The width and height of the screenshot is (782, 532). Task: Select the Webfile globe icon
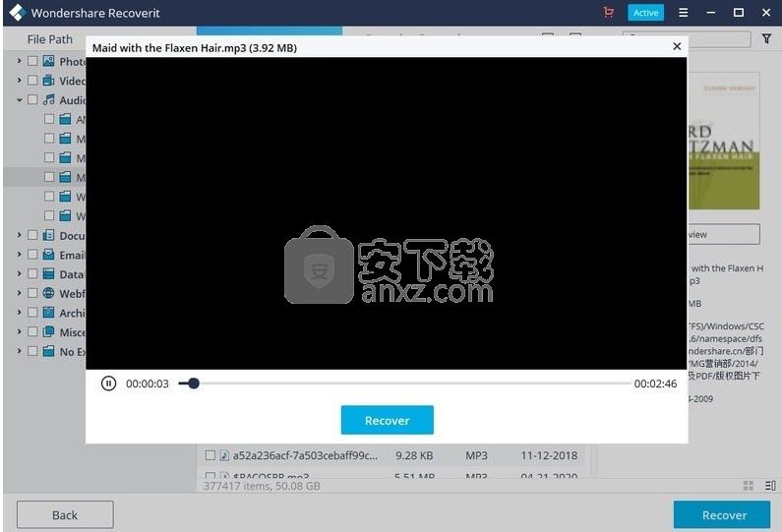[48, 293]
